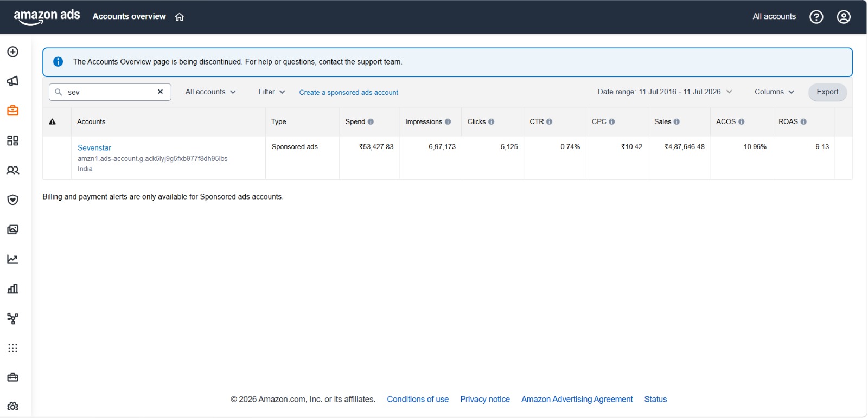This screenshot has width=868, height=418.
Task: Click the Sales column header label
Action: click(x=663, y=122)
